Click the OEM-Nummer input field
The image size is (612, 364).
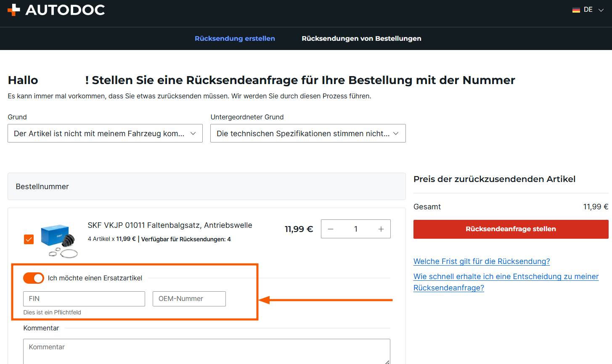(x=189, y=299)
